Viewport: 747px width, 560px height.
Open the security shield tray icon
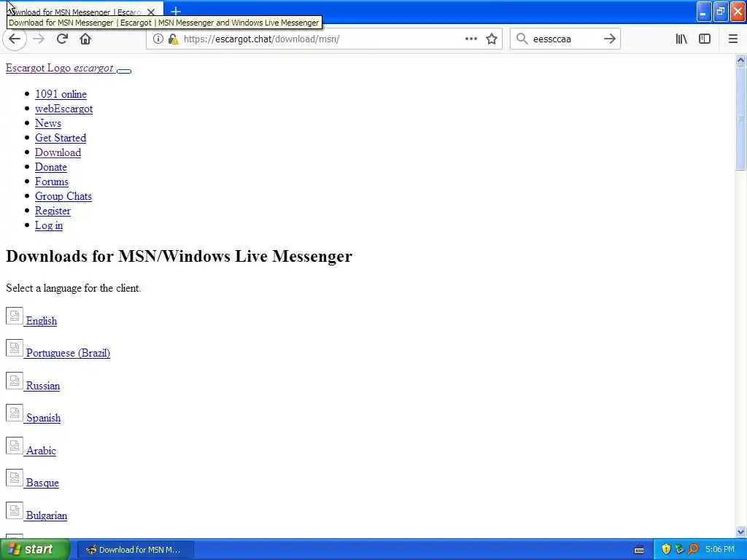[x=666, y=550]
